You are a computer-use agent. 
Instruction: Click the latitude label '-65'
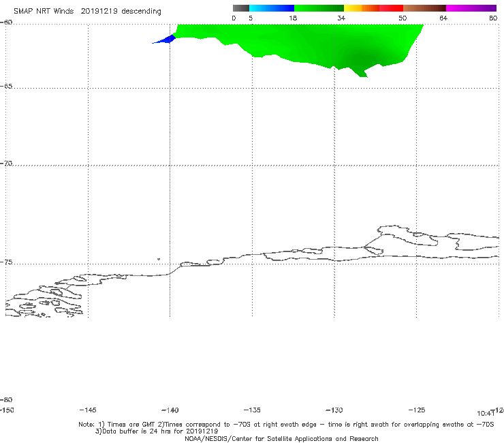pyautogui.click(x=6, y=87)
